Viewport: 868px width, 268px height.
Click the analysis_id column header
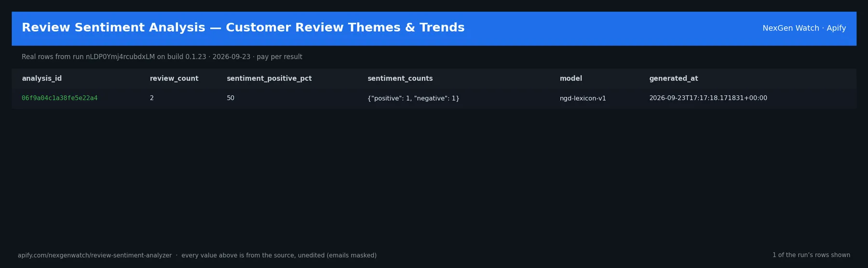[41, 79]
